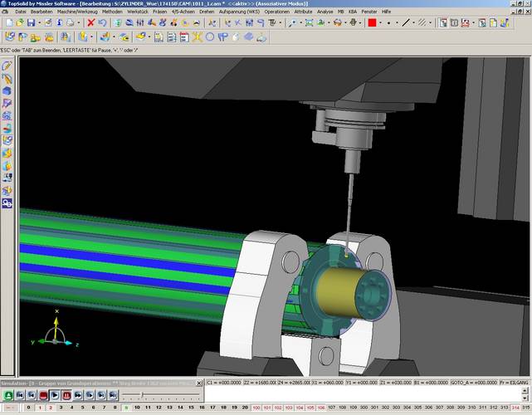Click the black line style icon
The width and height of the screenshot is (532, 415).
[x=406, y=22]
